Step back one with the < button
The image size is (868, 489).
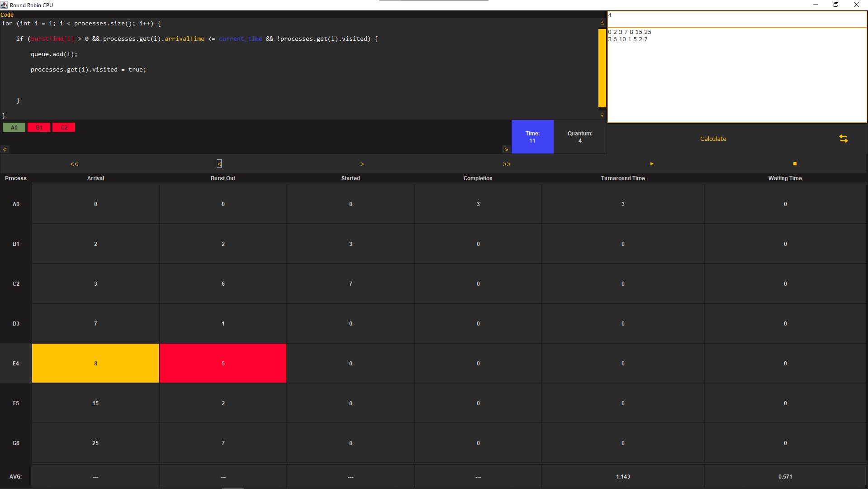pyautogui.click(x=219, y=163)
